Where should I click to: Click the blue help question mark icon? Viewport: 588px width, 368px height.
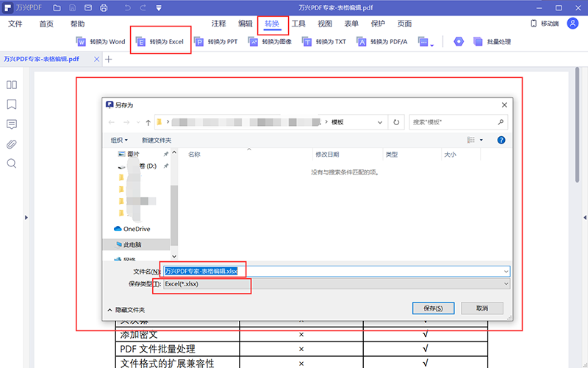point(501,140)
